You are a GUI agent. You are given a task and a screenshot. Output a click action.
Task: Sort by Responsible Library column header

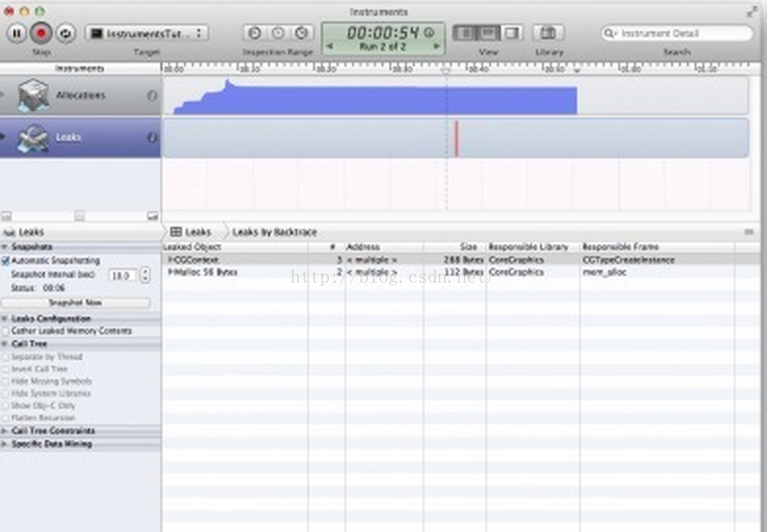(x=533, y=246)
